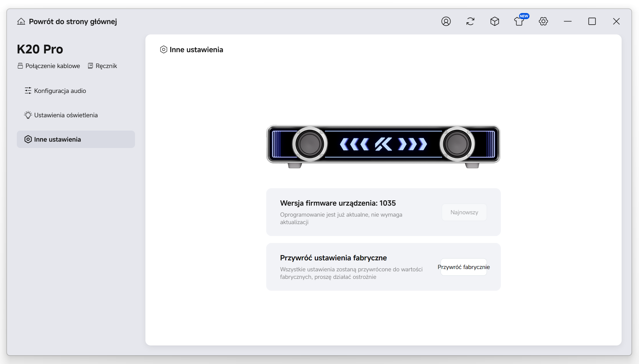The image size is (639, 364).
Task: Click the sliders icon for audio configuration
Action: coord(28,91)
